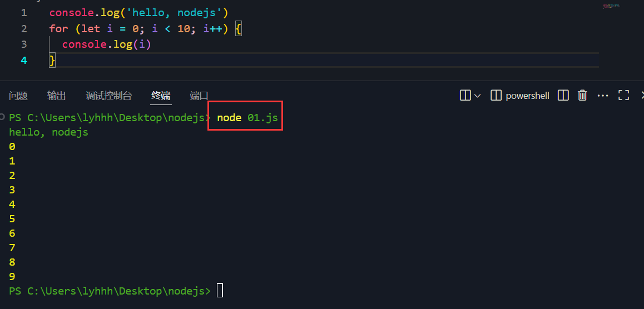Click 'node 01.js' command in terminal
644x309 pixels.
click(x=247, y=118)
